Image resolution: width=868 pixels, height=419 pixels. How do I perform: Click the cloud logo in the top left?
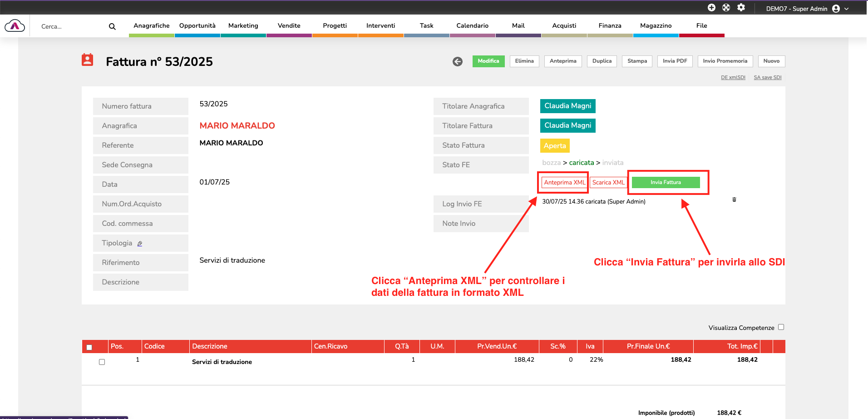15,26
